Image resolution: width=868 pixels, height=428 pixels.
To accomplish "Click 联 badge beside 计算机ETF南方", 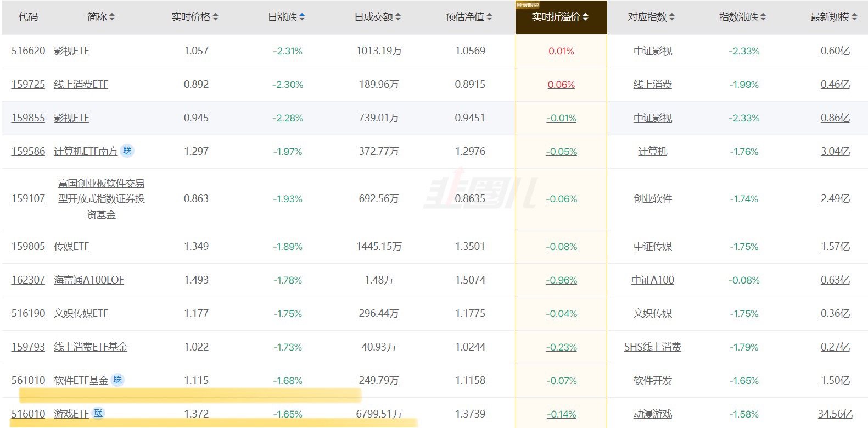I will pos(127,151).
